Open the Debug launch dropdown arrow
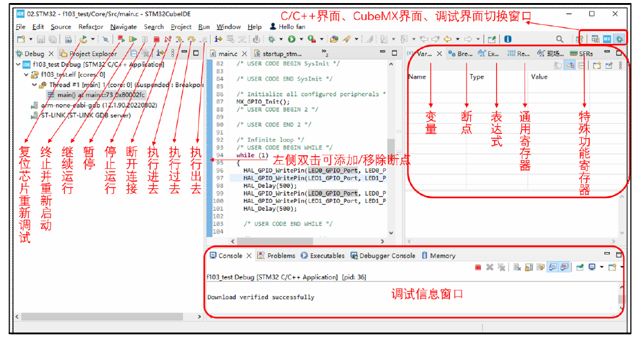The width and height of the screenshot is (644, 338). [x=281, y=40]
